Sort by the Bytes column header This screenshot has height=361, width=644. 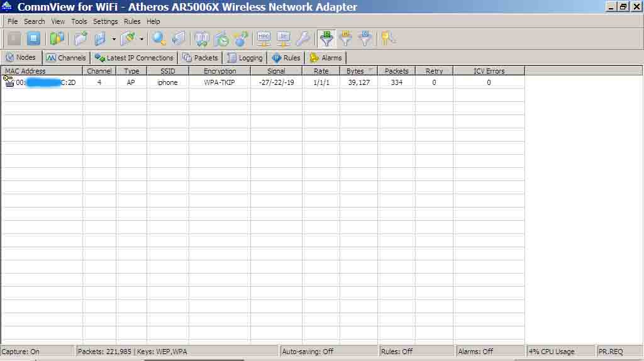coord(358,71)
